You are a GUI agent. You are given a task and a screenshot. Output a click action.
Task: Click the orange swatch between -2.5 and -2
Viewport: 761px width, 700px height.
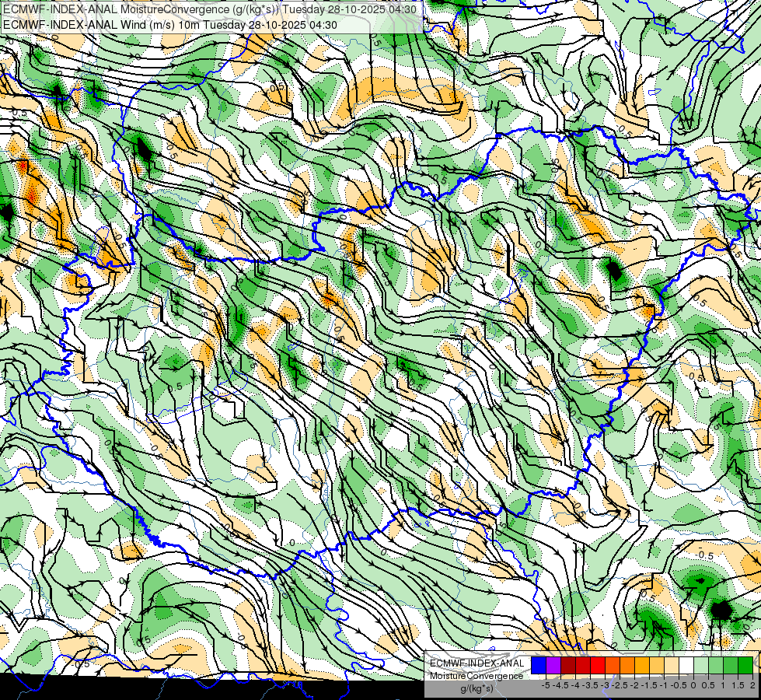pos(627,665)
